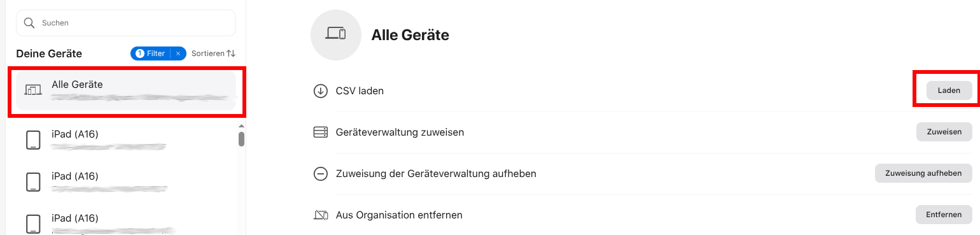The image size is (980, 235).
Task: Click the Entfernen button
Action: pyautogui.click(x=944, y=215)
